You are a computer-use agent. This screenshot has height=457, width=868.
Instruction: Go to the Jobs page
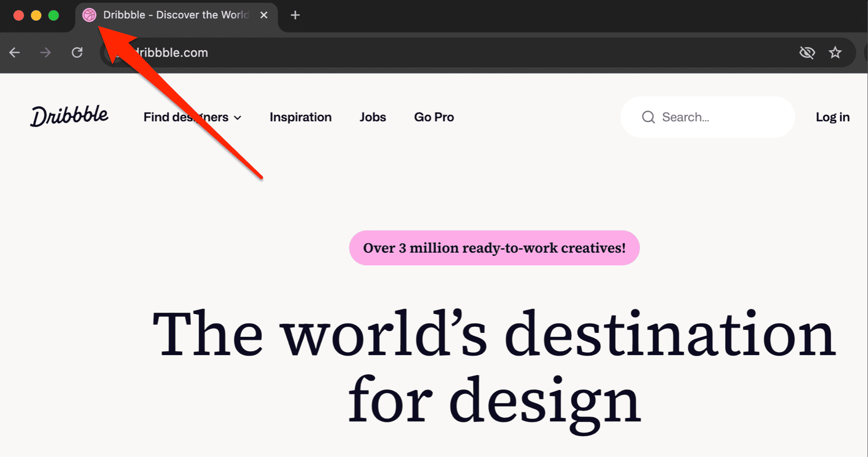click(372, 117)
